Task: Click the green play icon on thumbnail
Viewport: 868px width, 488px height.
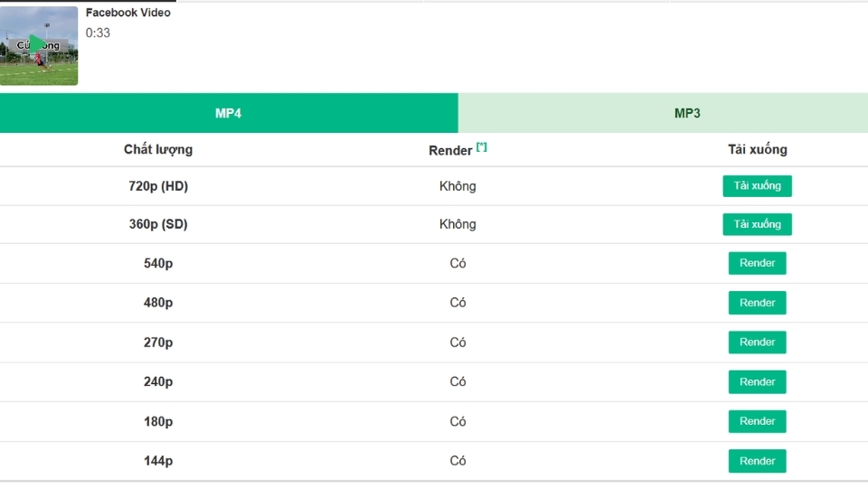Action: coord(36,44)
